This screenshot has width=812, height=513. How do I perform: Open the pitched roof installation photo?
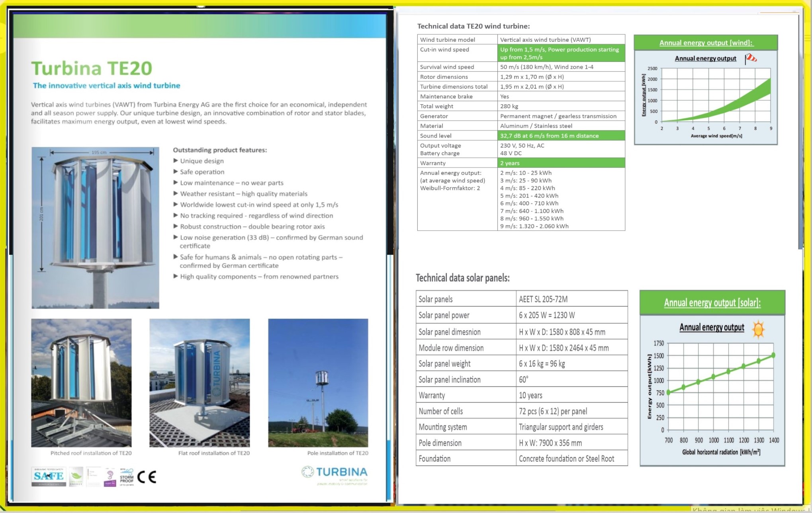pyautogui.click(x=81, y=383)
